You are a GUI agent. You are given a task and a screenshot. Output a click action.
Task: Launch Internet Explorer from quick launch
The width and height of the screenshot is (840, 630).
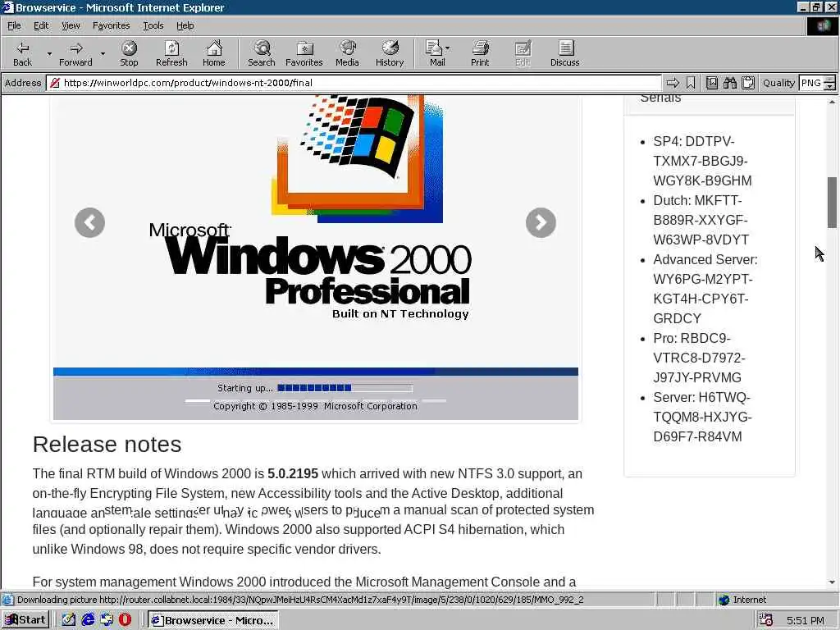tap(88, 620)
